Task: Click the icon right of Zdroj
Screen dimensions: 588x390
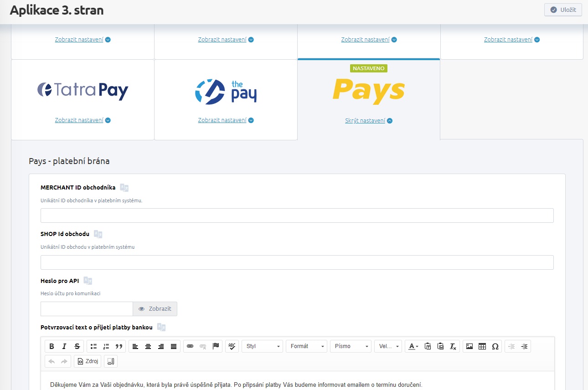Action: [111, 361]
